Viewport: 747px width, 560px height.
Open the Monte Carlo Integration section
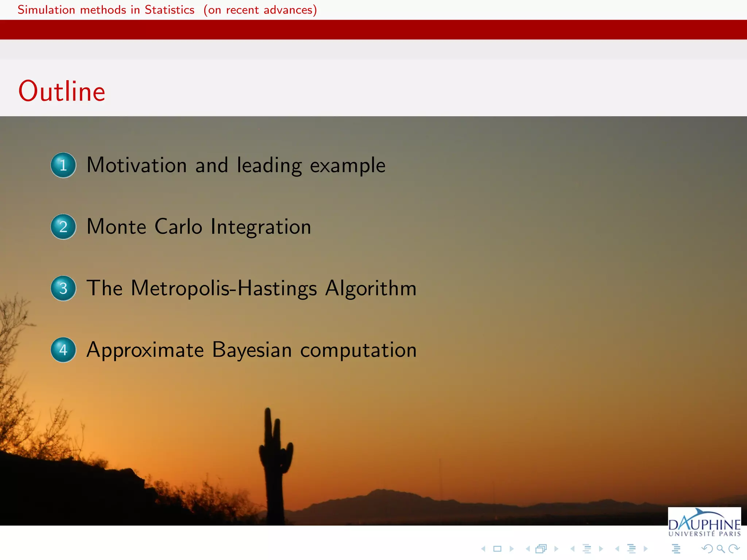click(x=199, y=227)
